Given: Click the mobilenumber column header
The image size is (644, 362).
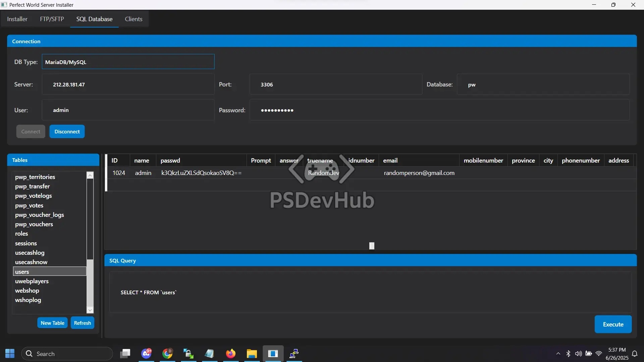Looking at the screenshot, I should (x=483, y=161).
